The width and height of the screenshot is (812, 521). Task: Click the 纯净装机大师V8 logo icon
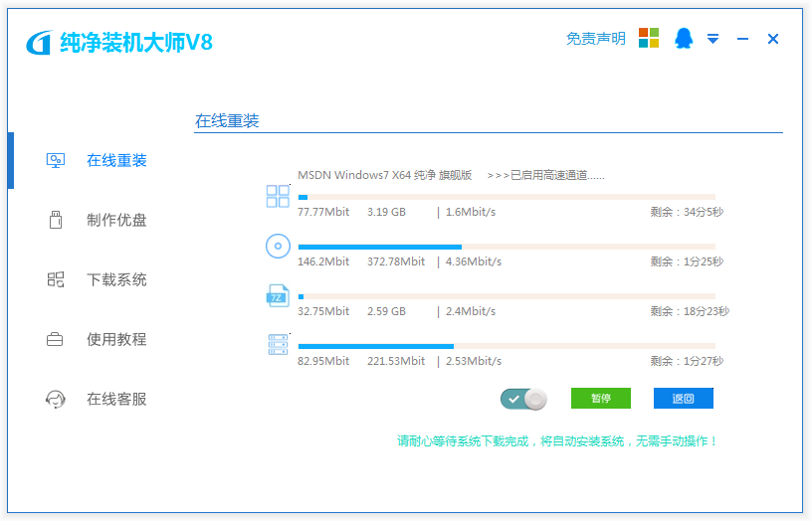click(x=40, y=43)
